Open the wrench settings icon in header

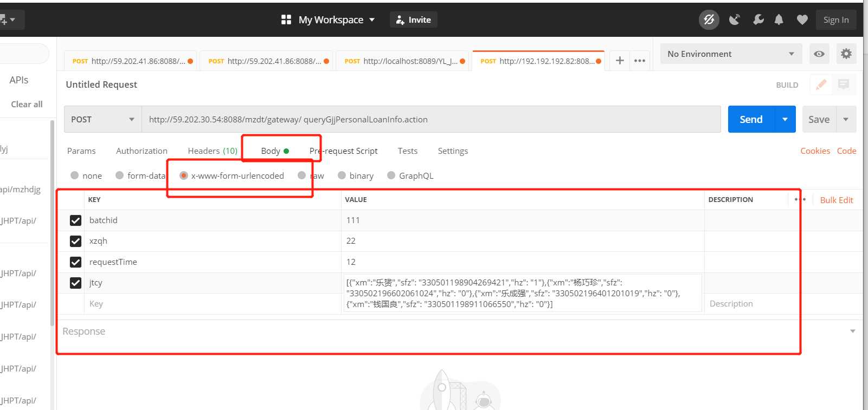coord(758,20)
